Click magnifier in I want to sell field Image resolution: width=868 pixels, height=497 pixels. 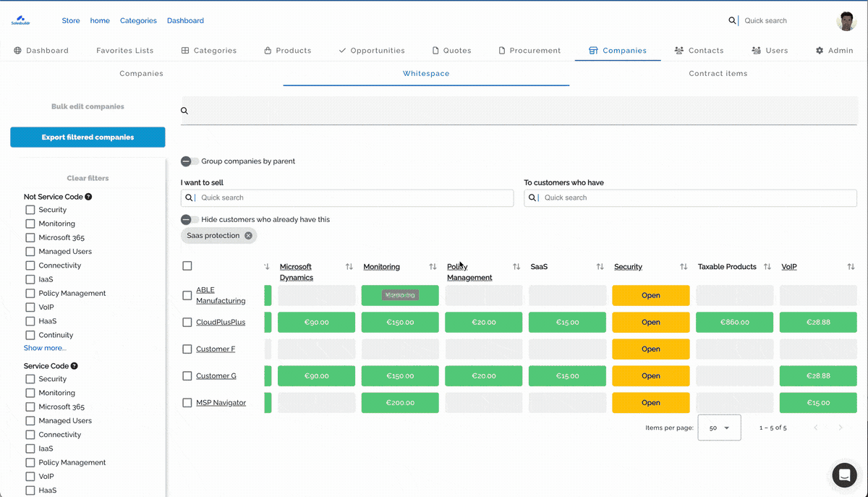(190, 197)
